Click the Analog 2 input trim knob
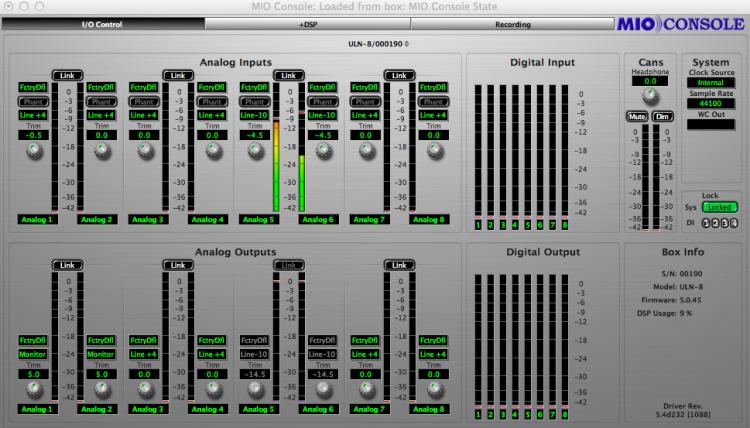The height and width of the screenshot is (428, 750). [x=104, y=151]
